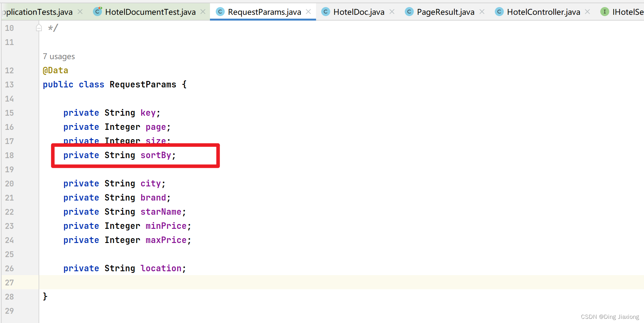The image size is (644, 323).
Task: Click the 'minPrice' field name
Action: coord(166,226)
